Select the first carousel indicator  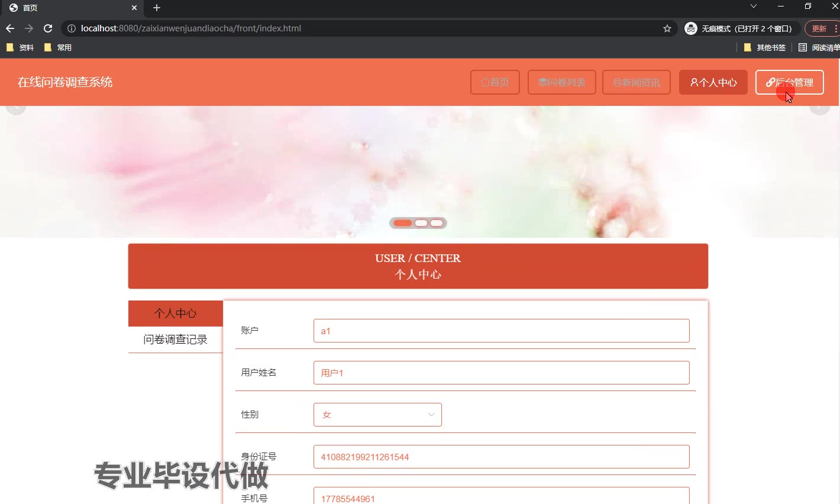pos(403,223)
